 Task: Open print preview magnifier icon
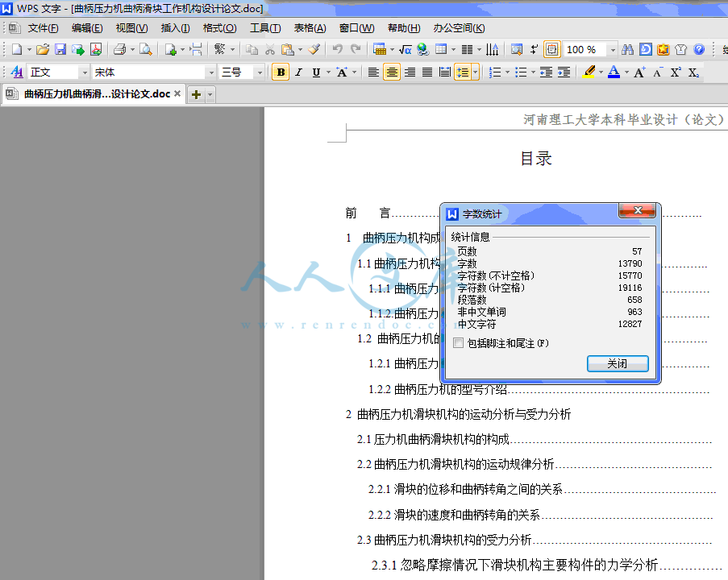(146, 49)
